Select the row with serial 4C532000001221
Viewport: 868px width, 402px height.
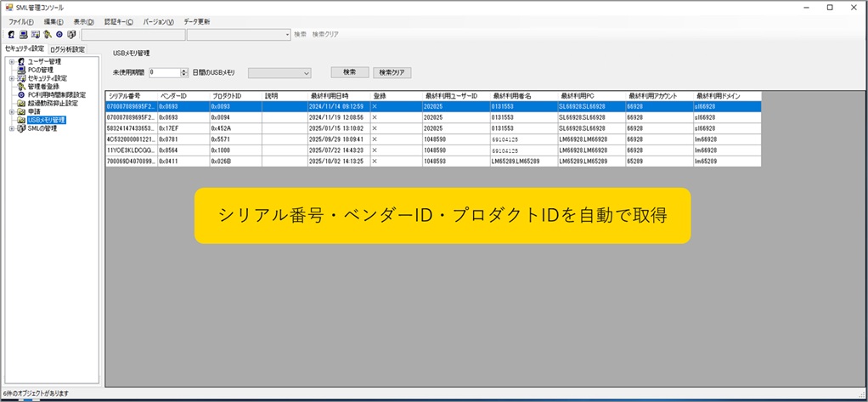[130, 139]
